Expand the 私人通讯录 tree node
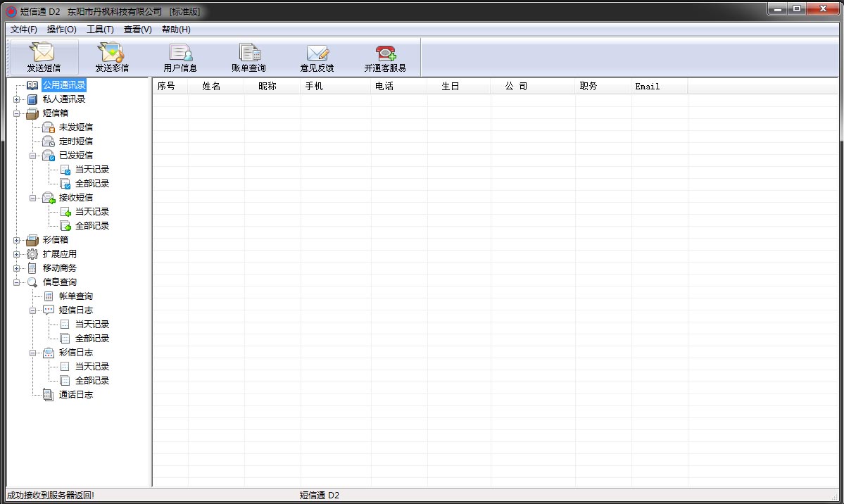This screenshot has height=504, width=844. (x=16, y=99)
